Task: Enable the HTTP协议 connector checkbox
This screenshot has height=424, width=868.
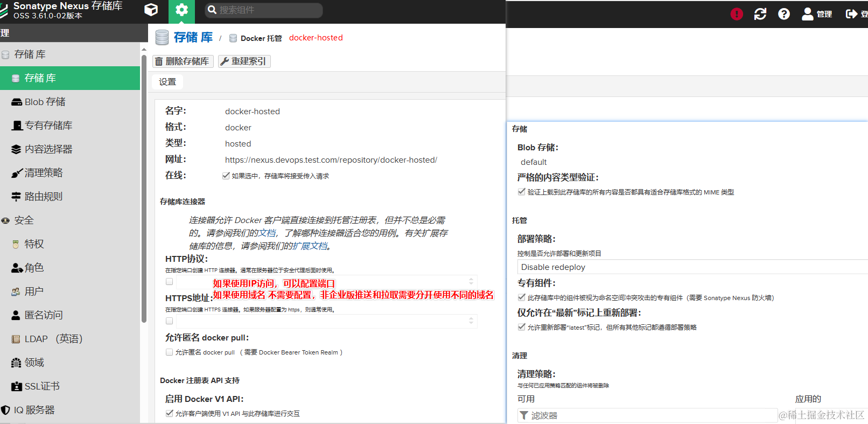Action: pyautogui.click(x=170, y=281)
